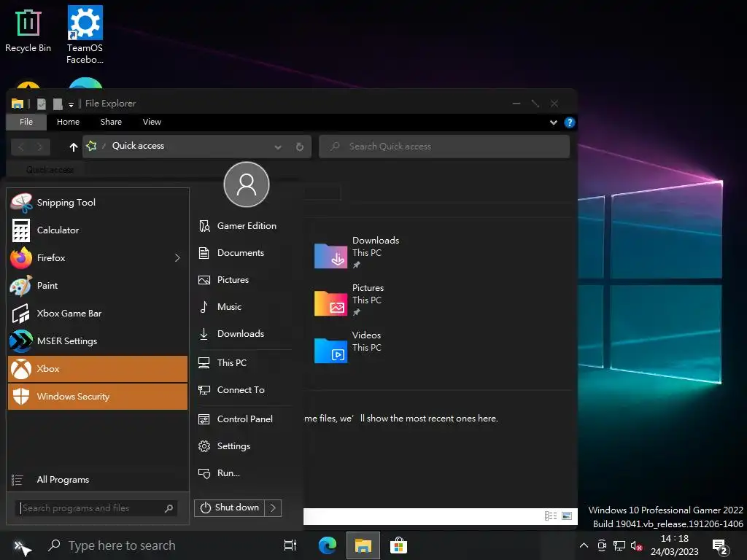Launch Microsoft Edge from taskbar
This screenshot has width=747, height=560.
pyautogui.click(x=328, y=545)
